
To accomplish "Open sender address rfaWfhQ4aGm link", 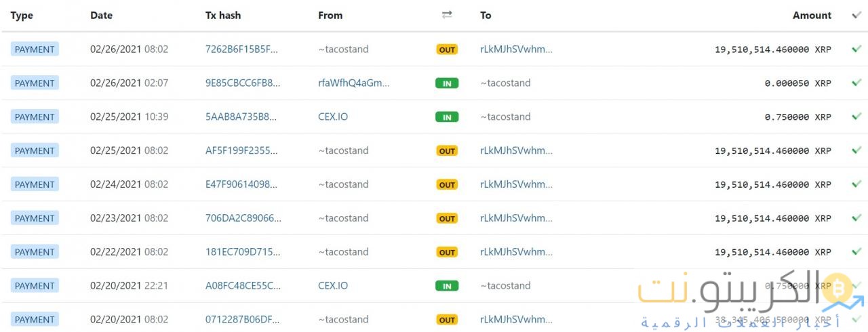I will 354,83.
